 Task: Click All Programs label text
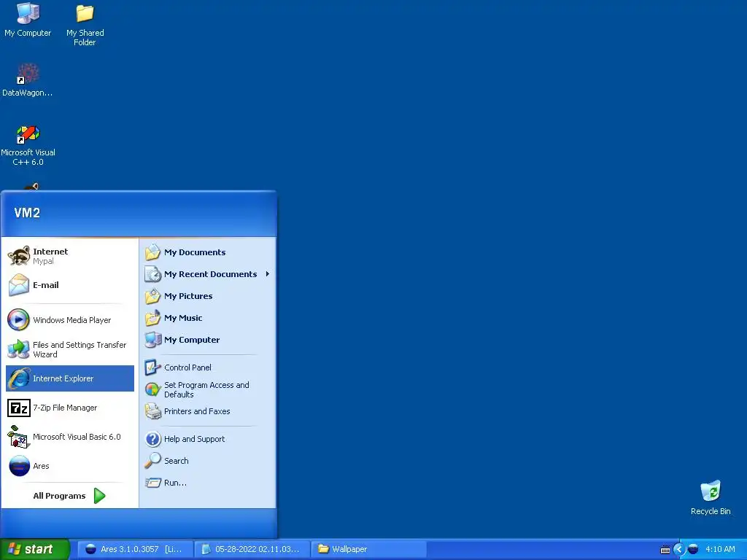click(60, 496)
